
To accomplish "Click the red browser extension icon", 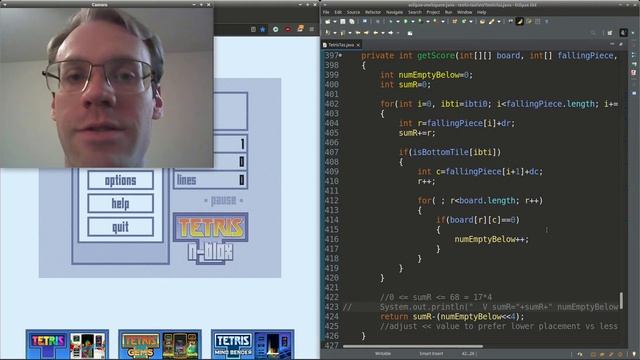I will (x=288, y=29).
